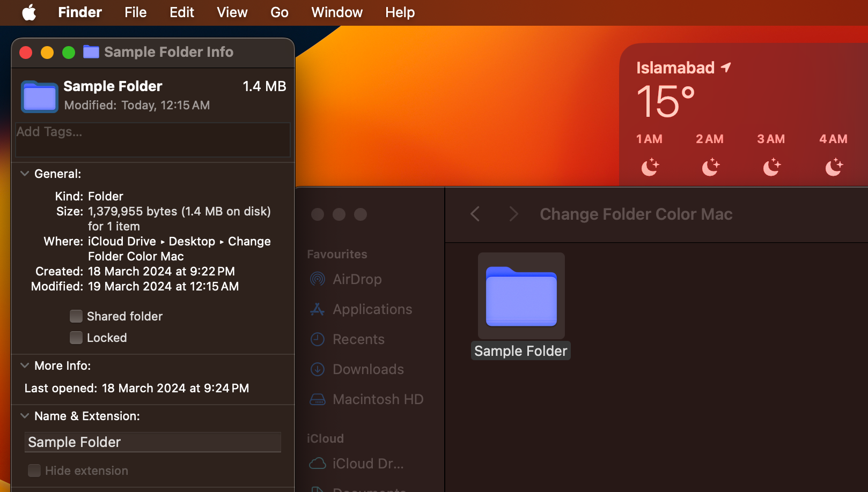Select the Sample Folder thumbnail in Finder
The image size is (868, 492).
521,296
